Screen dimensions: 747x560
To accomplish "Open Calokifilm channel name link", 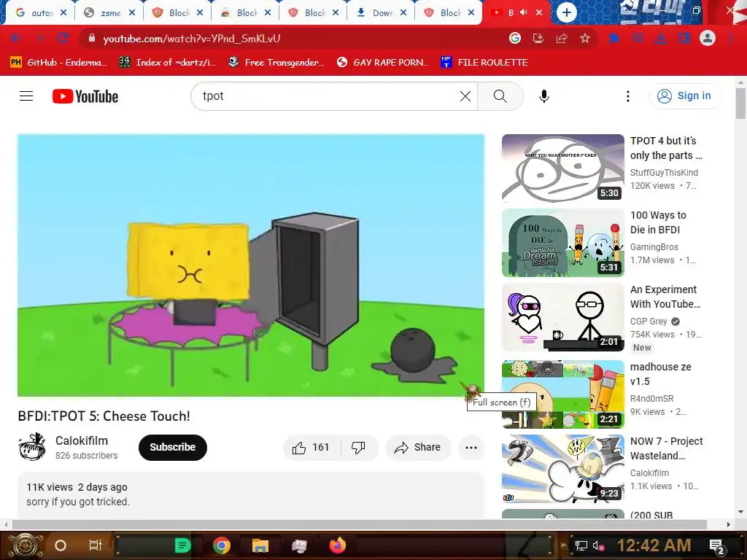I will coord(82,440).
